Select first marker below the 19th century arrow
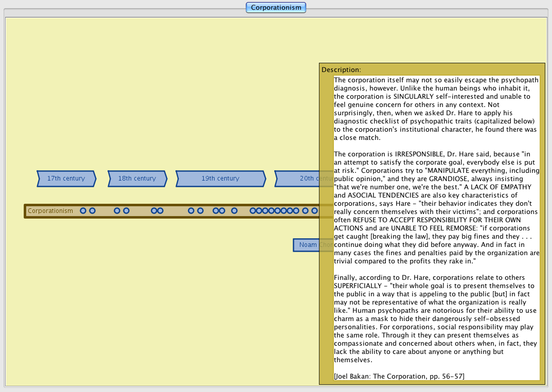The width and height of the screenshot is (552, 392). tap(191, 211)
